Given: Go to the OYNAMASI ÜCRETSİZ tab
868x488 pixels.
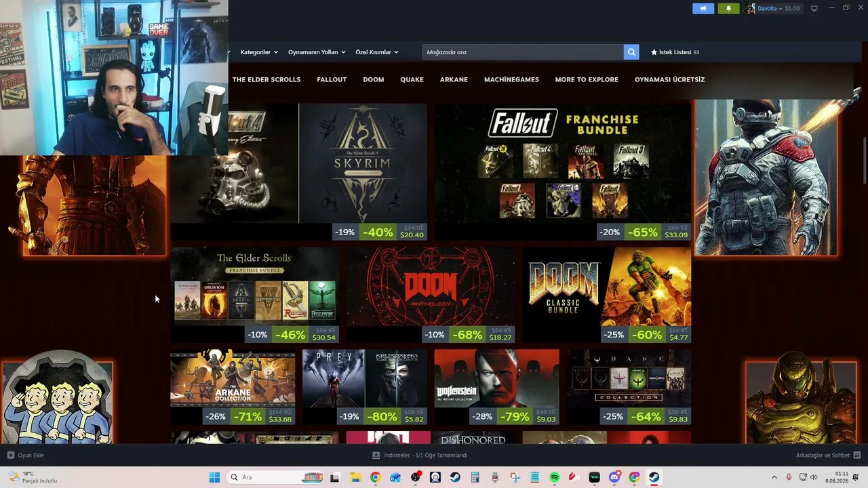Looking at the screenshot, I should coord(669,79).
